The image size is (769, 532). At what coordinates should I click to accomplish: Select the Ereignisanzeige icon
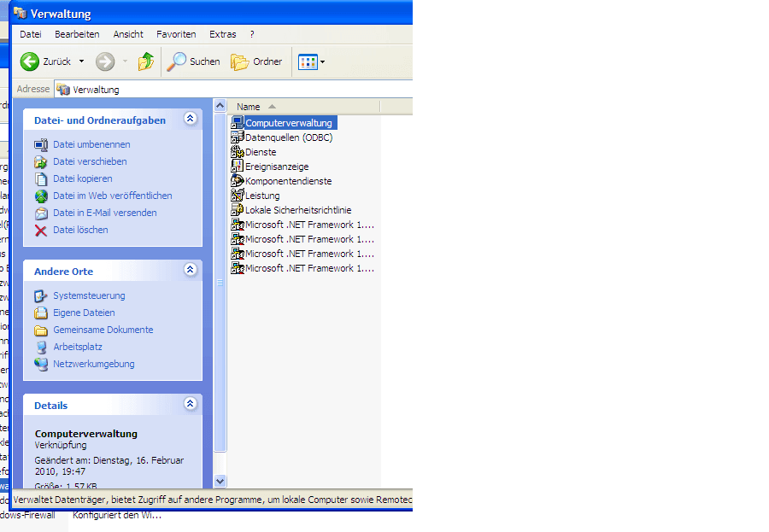(238, 167)
